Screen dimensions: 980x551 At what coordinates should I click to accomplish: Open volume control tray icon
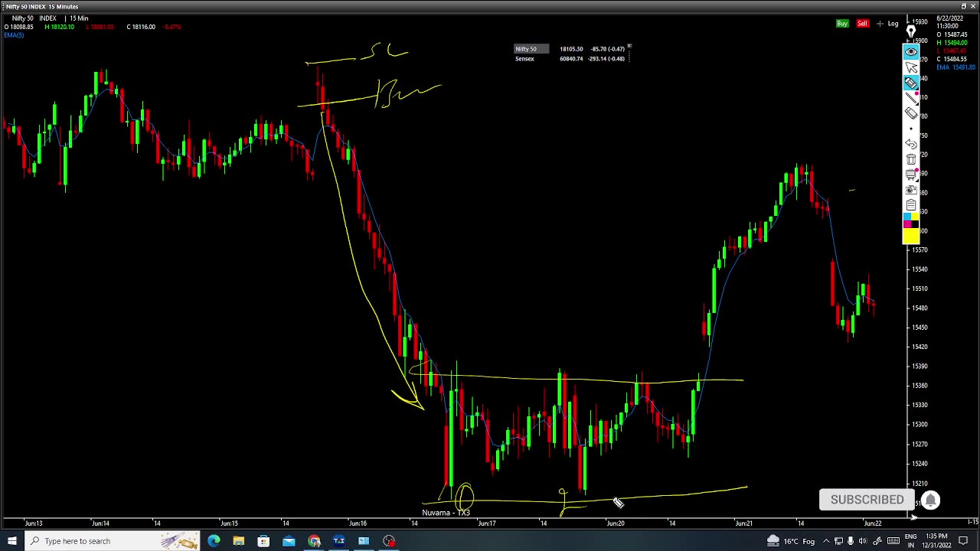863,541
